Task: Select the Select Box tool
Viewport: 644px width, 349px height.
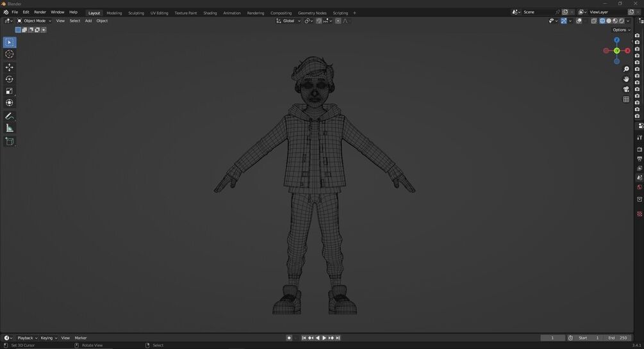Action: tap(10, 42)
